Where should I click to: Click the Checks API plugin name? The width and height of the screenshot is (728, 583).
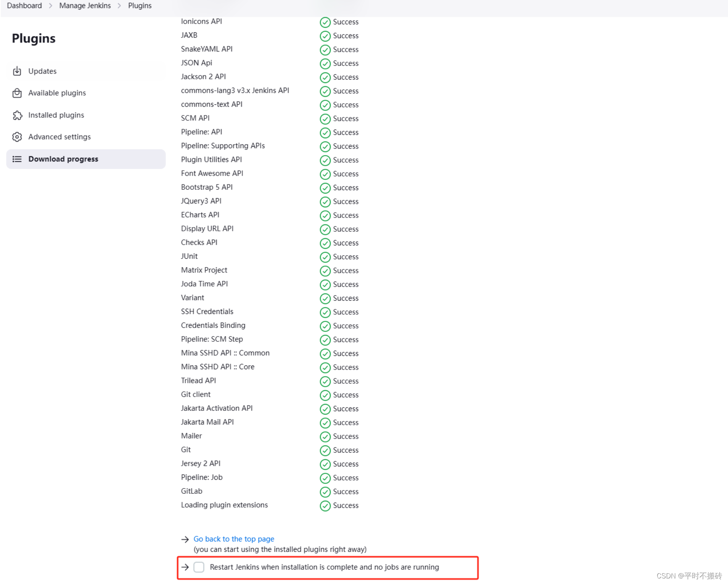pyautogui.click(x=199, y=242)
